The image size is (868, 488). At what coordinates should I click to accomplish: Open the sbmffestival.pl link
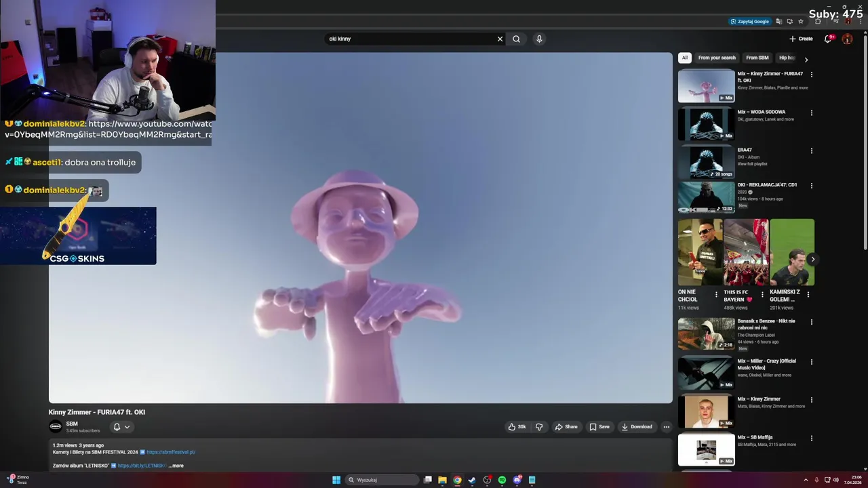171,452
